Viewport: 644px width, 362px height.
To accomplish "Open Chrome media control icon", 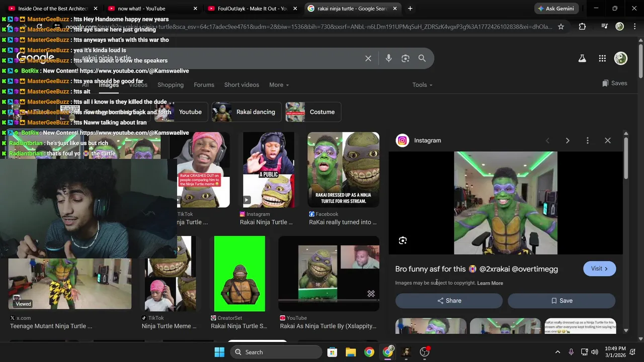I will pyautogui.click(x=604, y=27).
